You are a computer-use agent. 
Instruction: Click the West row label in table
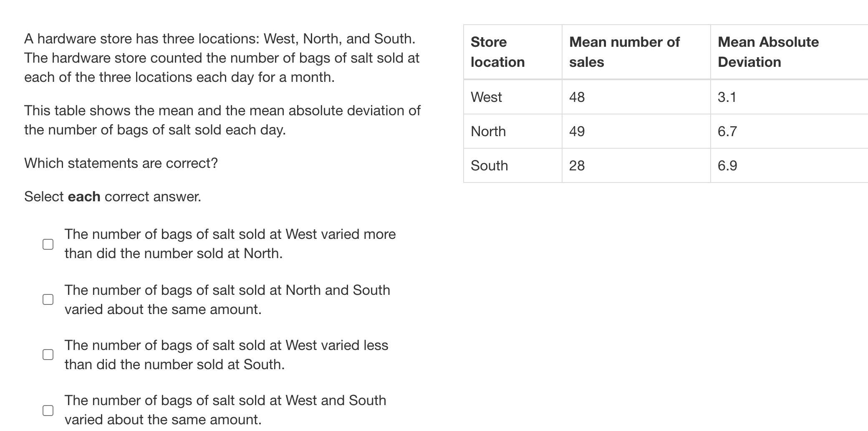point(486,97)
